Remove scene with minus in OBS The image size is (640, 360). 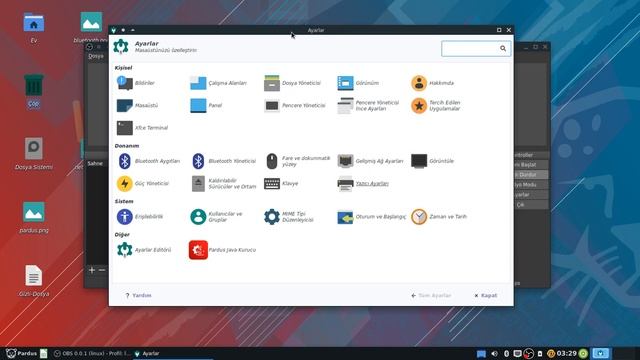[x=102, y=270]
